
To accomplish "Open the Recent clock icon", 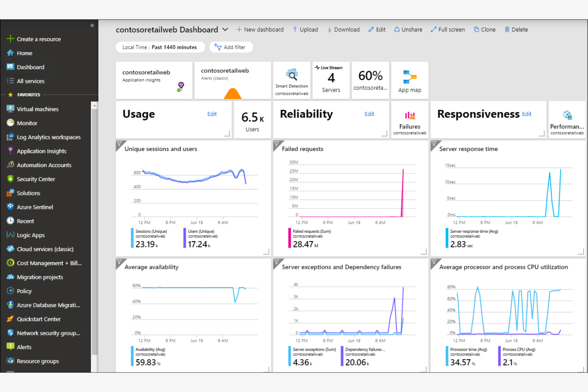I will [x=10, y=221].
